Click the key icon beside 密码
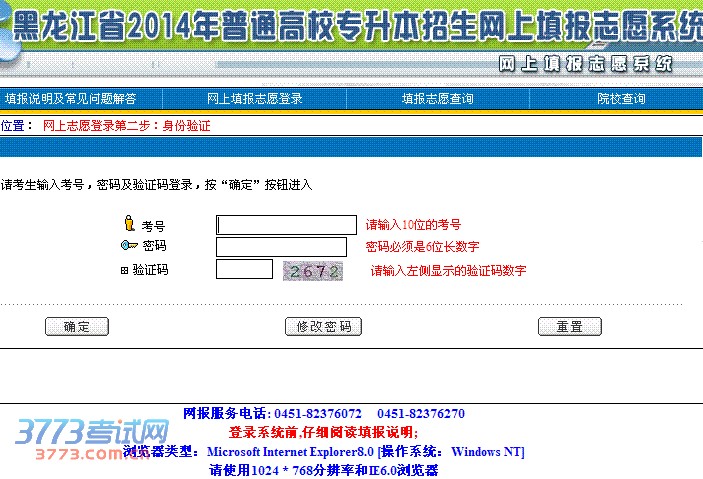 [129, 246]
